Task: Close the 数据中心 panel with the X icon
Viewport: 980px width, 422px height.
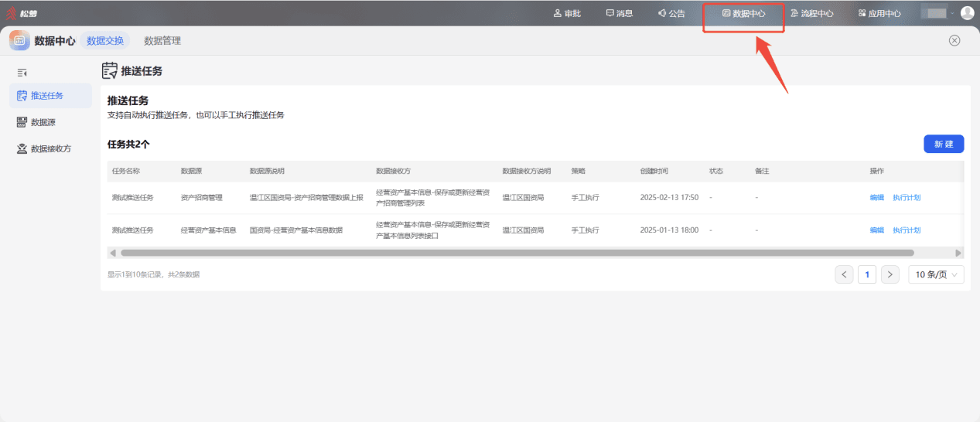Action: coord(954,40)
